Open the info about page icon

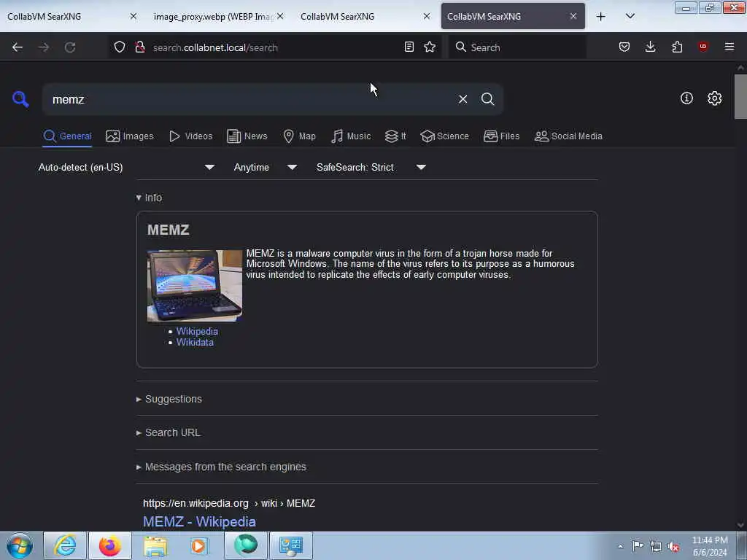[x=686, y=98]
